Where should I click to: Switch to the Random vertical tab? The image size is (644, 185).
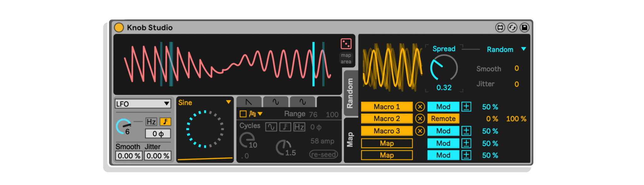pyautogui.click(x=350, y=93)
